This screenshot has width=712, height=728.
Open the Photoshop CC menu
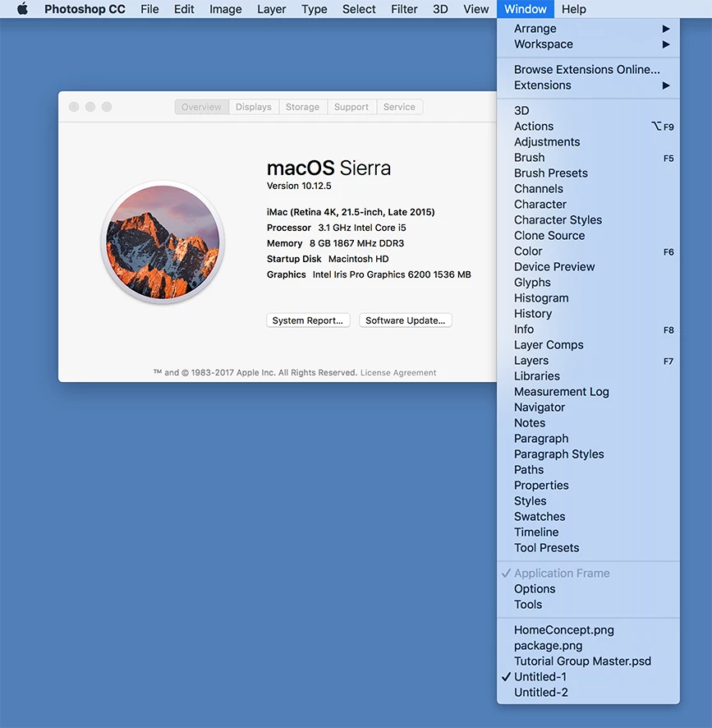click(85, 9)
